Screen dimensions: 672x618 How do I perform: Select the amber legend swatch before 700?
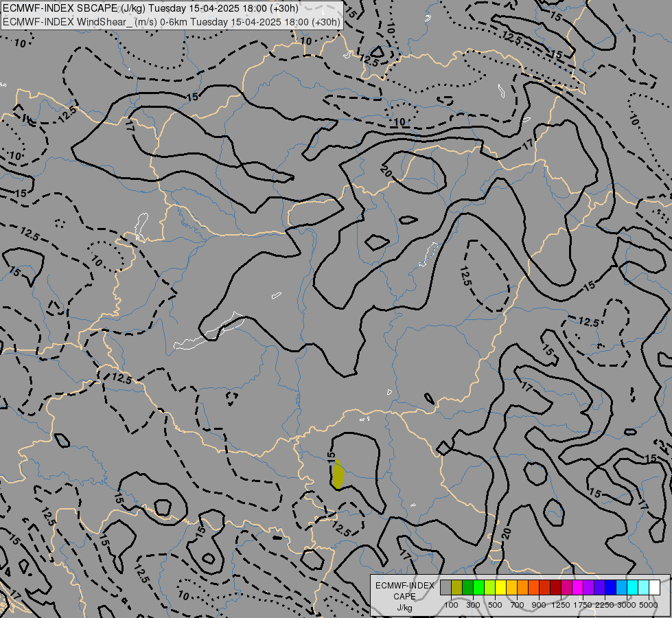(x=511, y=588)
